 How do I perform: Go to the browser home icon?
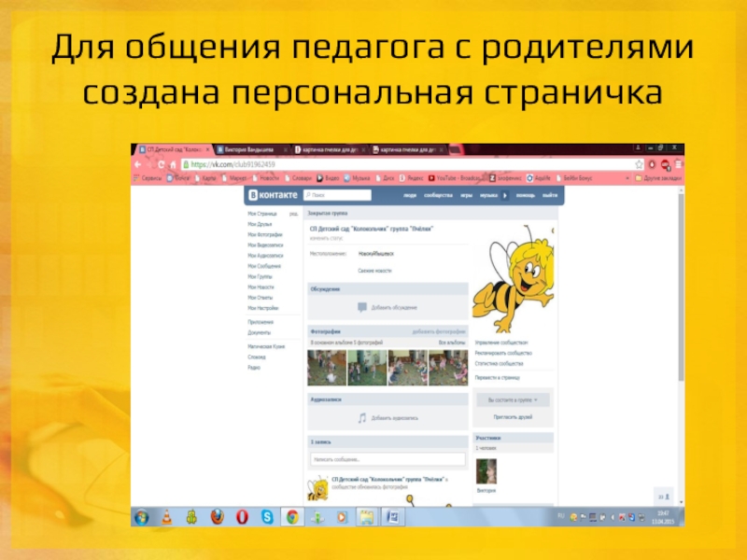[x=173, y=165]
